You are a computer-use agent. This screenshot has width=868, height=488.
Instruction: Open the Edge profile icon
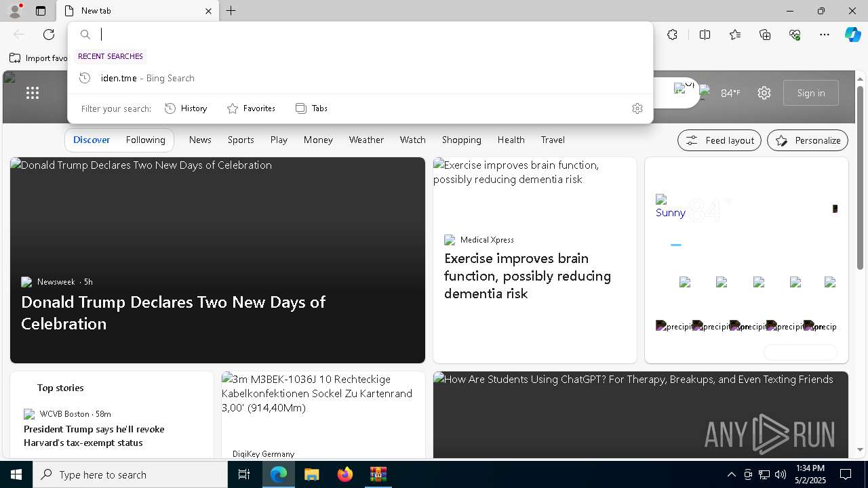[14, 10]
